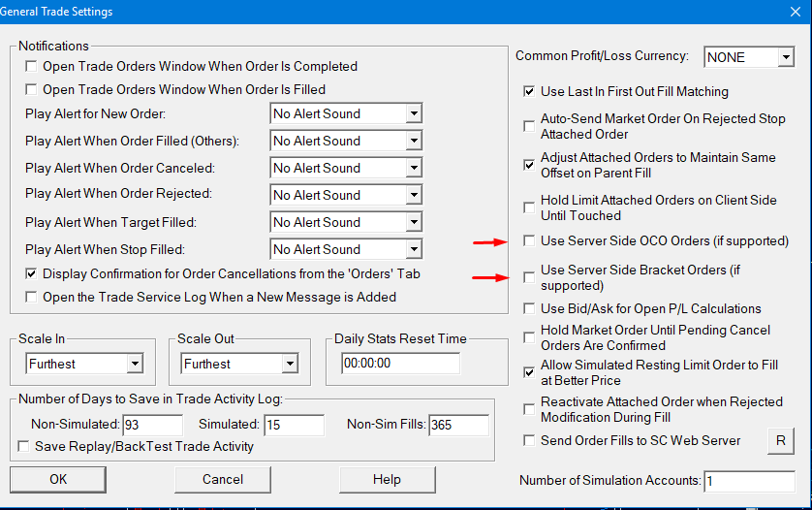Viewport: 812px width, 510px height.
Task: Focus the Non-Simulated days input field
Action: [x=152, y=425]
